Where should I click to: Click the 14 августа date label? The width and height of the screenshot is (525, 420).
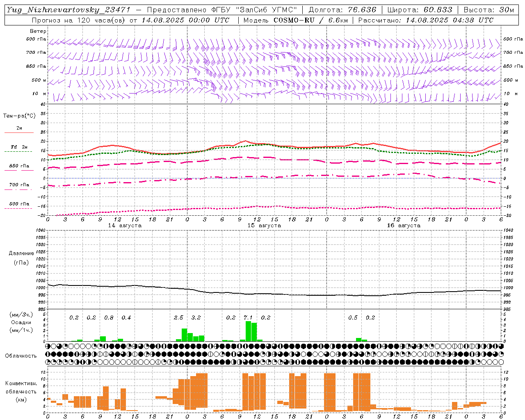[x=125, y=226]
